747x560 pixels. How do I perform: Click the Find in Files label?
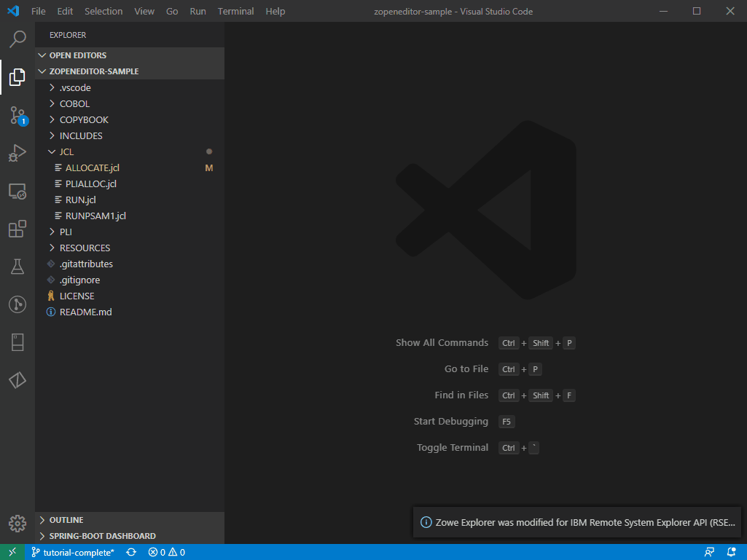(461, 395)
